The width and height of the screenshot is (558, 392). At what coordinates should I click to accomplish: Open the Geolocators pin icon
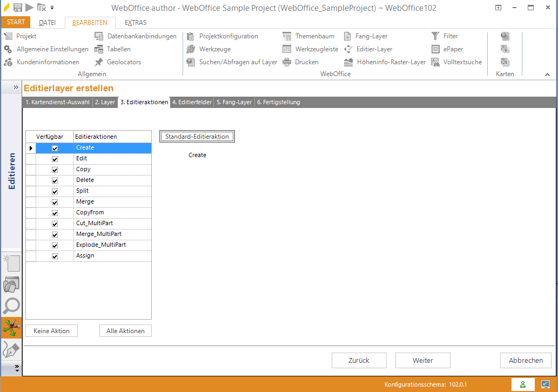click(98, 62)
